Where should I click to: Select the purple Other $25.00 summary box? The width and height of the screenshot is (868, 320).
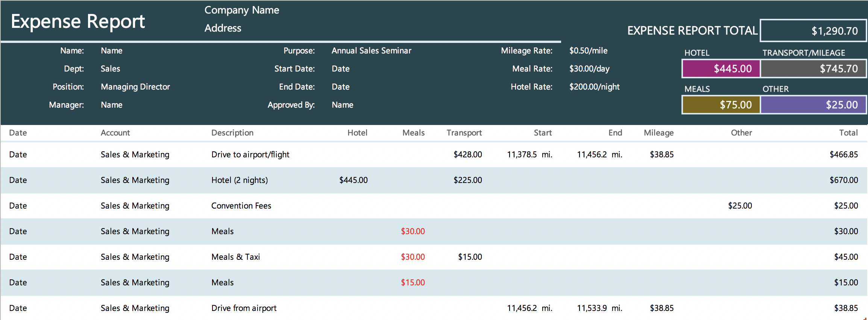tap(813, 105)
